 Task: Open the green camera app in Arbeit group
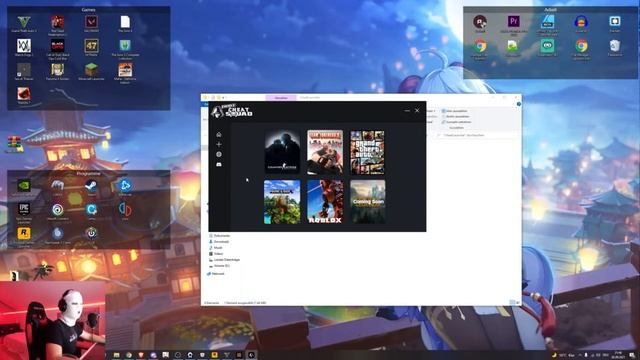tap(547, 48)
